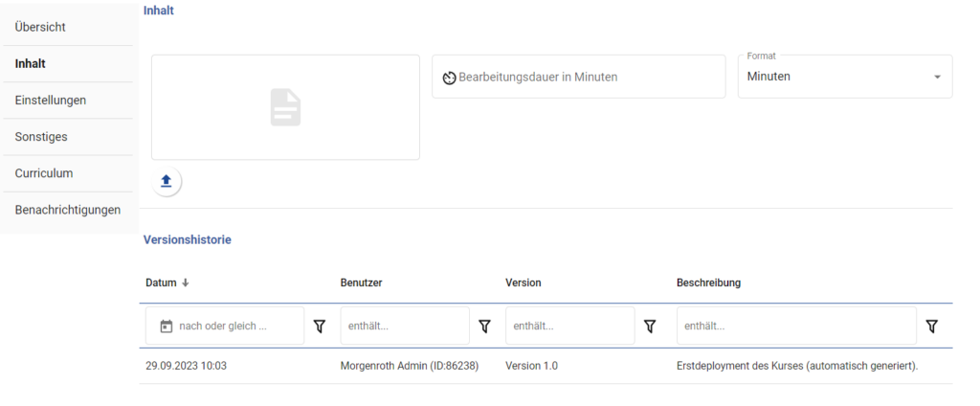Screen dimensions: 980x406
Task: Focus the Bearbeitungsdauer in Minuten field
Action: (579, 77)
